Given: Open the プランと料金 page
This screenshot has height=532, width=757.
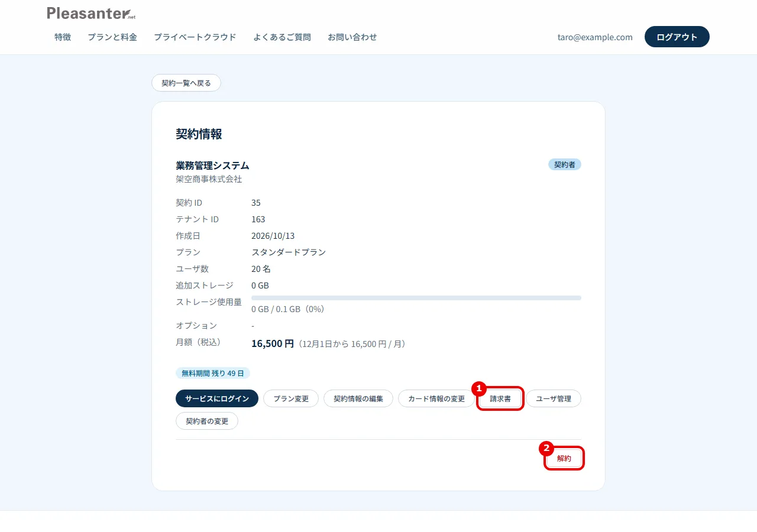Looking at the screenshot, I should coord(112,37).
